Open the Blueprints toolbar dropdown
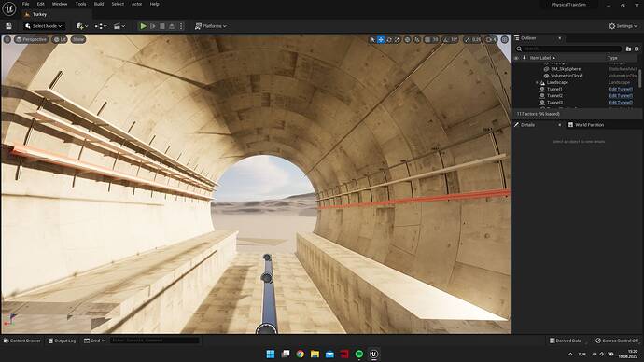 click(101, 26)
